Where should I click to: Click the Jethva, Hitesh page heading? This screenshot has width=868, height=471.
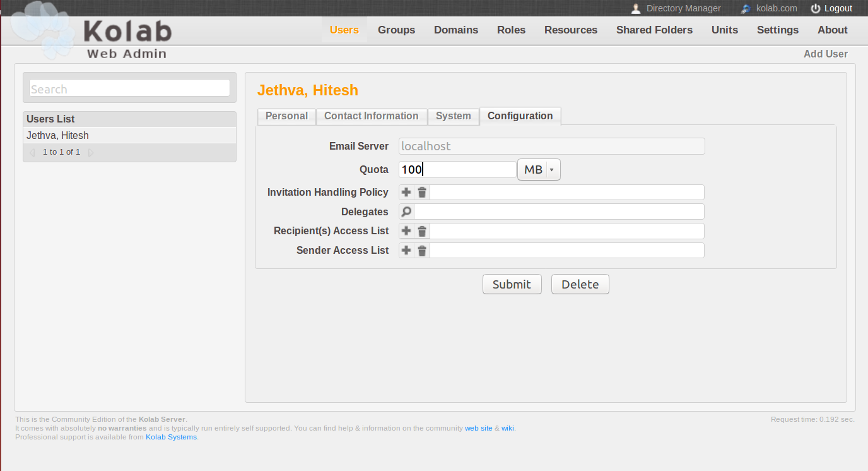[307, 90]
